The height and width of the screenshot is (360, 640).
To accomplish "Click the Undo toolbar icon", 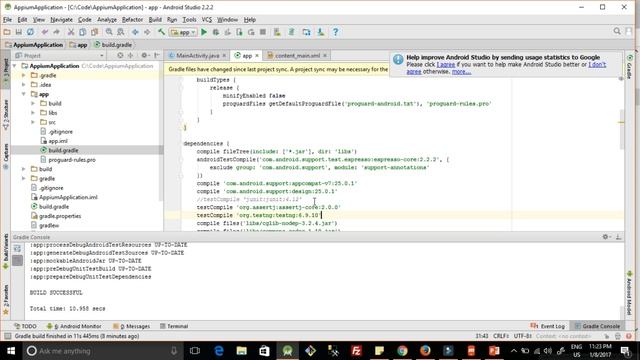I will pos(44,32).
